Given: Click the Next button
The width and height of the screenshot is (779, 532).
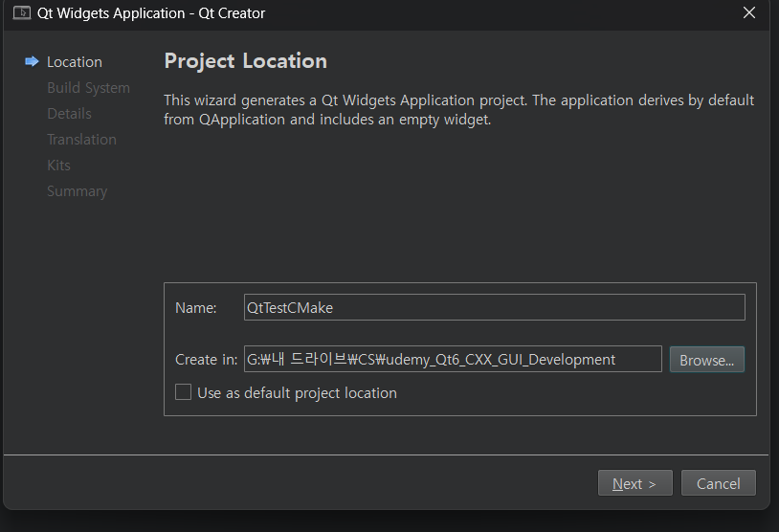Looking at the screenshot, I should coord(634,483).
